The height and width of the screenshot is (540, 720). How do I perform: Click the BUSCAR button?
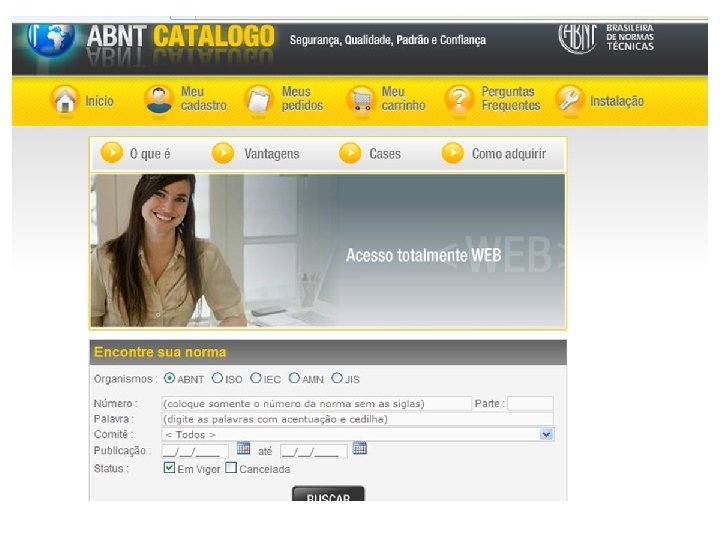[x=328, y=494]
